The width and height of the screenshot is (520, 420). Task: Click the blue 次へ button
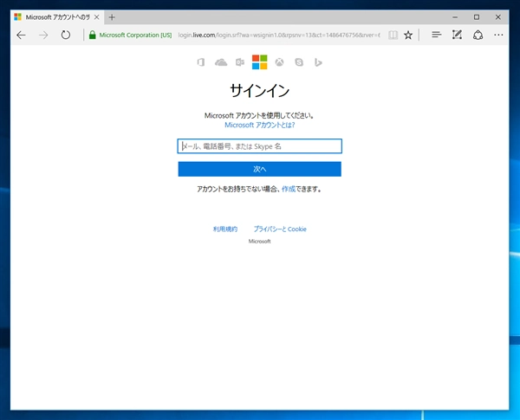[x=260, y=169]
